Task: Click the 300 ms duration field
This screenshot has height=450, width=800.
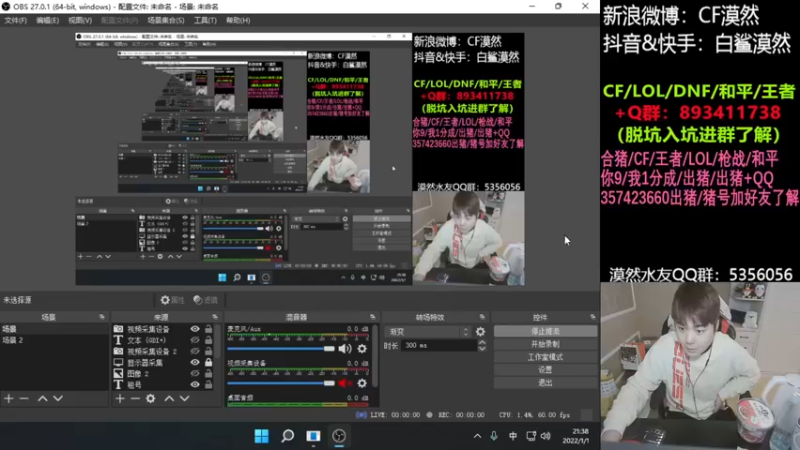Action: (440, 345)
